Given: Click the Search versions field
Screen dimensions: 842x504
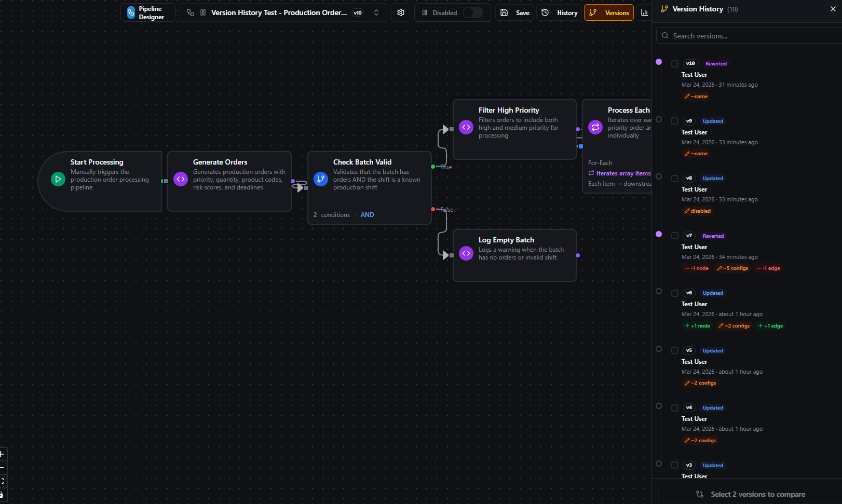Looking at the screenshot, I should point(748,35).
